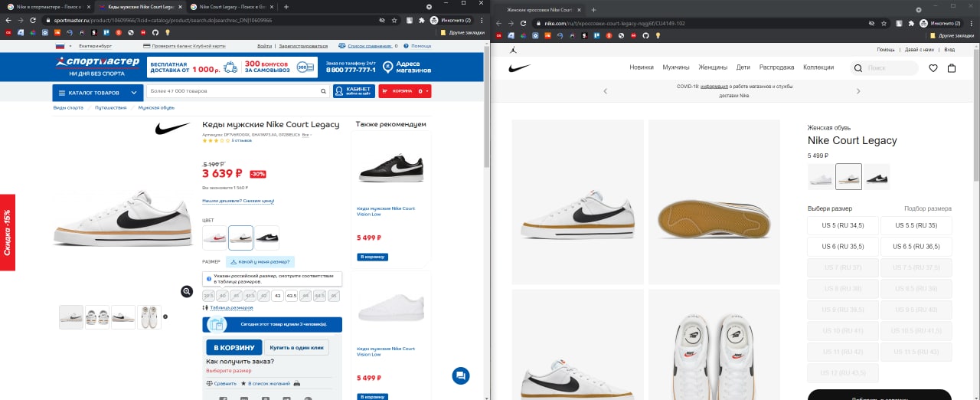Show the next Nike banner message
Image resolution: width=980 pixels, height=400 pixels.
click(858, 91)
